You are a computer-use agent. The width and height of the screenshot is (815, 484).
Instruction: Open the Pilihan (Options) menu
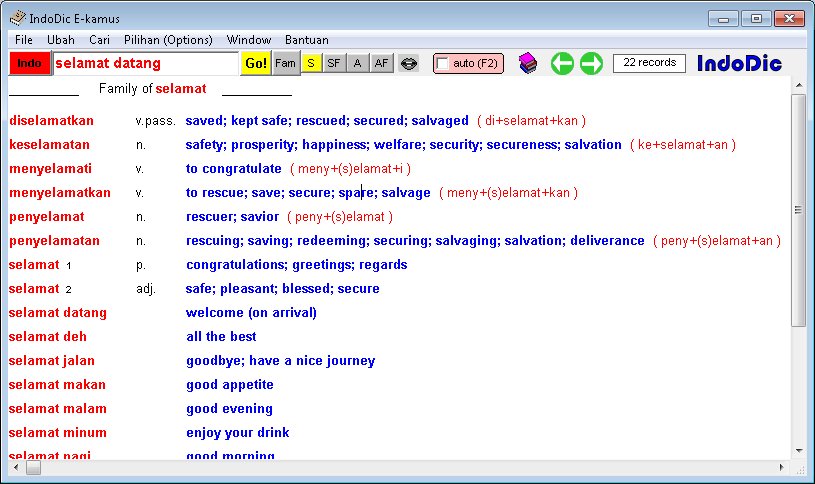click(x=168, y=40)
